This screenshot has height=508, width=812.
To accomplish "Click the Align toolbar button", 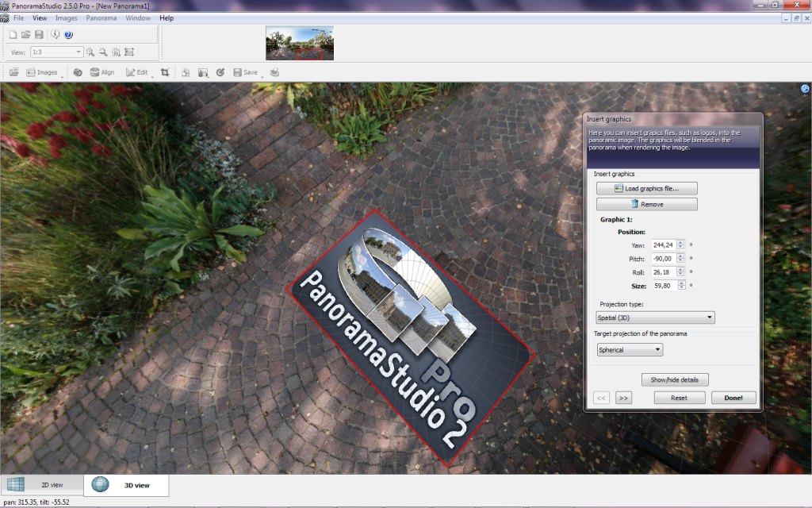I will point(102,72).
